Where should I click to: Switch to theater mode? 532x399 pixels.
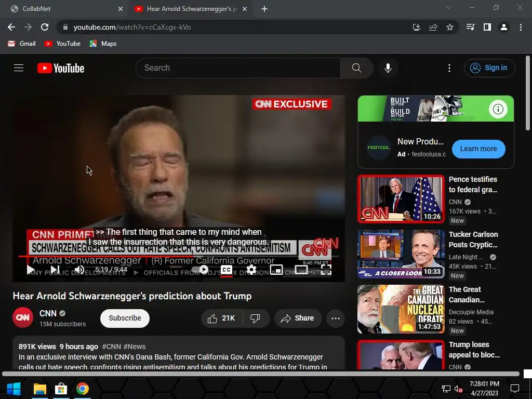[x=301, y=270]
